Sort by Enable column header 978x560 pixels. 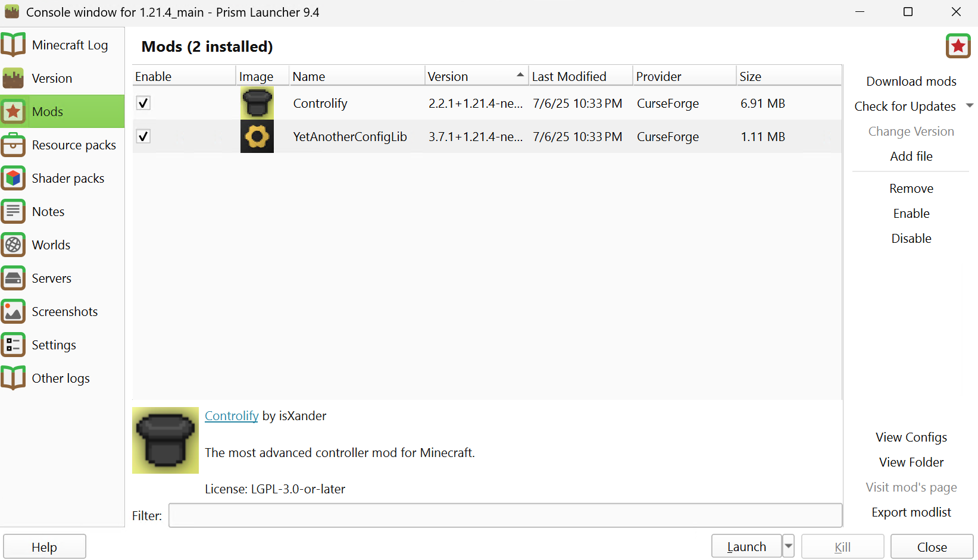pos(185,76)
